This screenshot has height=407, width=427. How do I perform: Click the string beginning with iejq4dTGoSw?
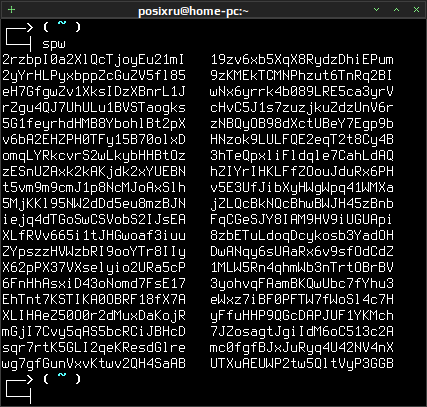point(93,220)
